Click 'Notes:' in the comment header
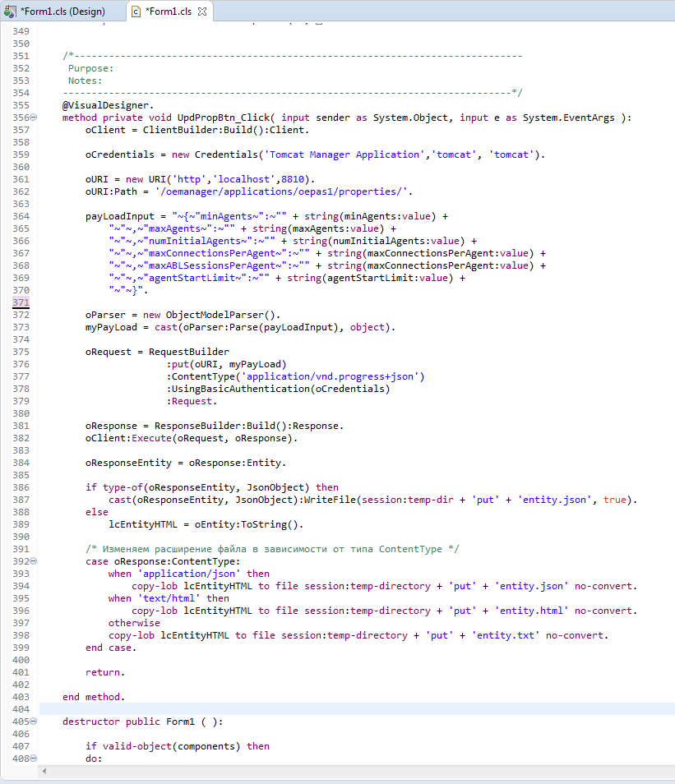This screenshot has height=784, width=675. [85, 81]
